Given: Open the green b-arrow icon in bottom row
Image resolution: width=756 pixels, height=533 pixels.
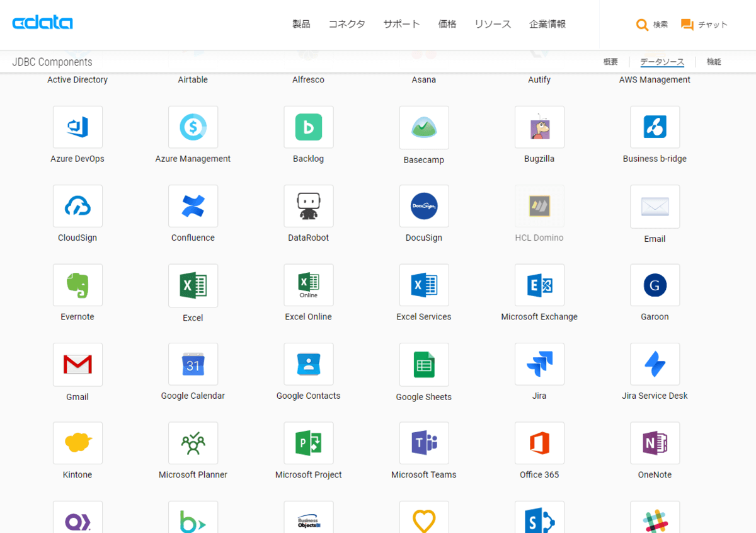Looking at the screenshot, I should click(193, 517).
